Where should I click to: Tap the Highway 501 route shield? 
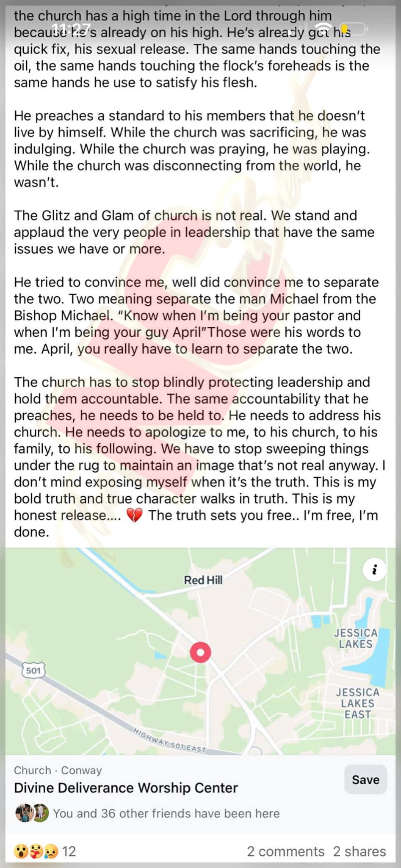tap(33, 670)
